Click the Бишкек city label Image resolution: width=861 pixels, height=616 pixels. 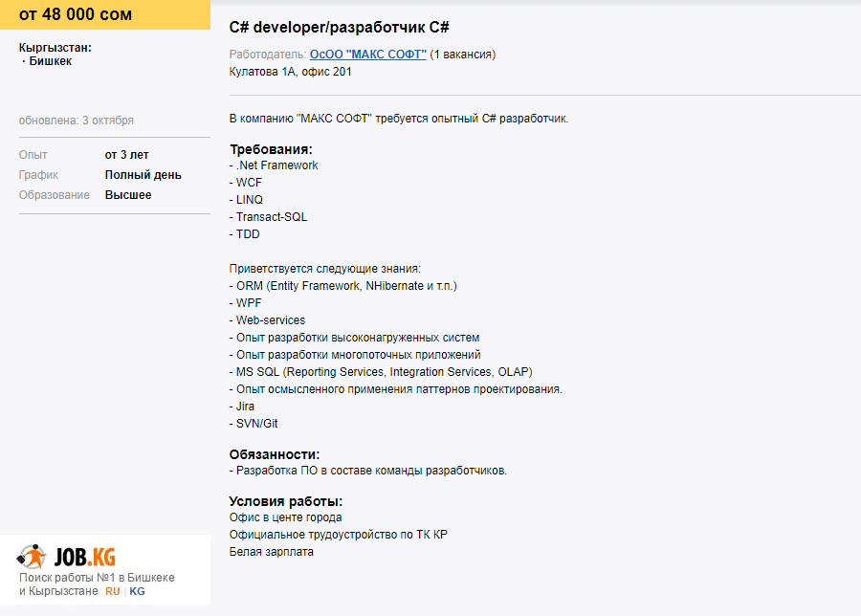pyautogui.click(x=50, y=61)
